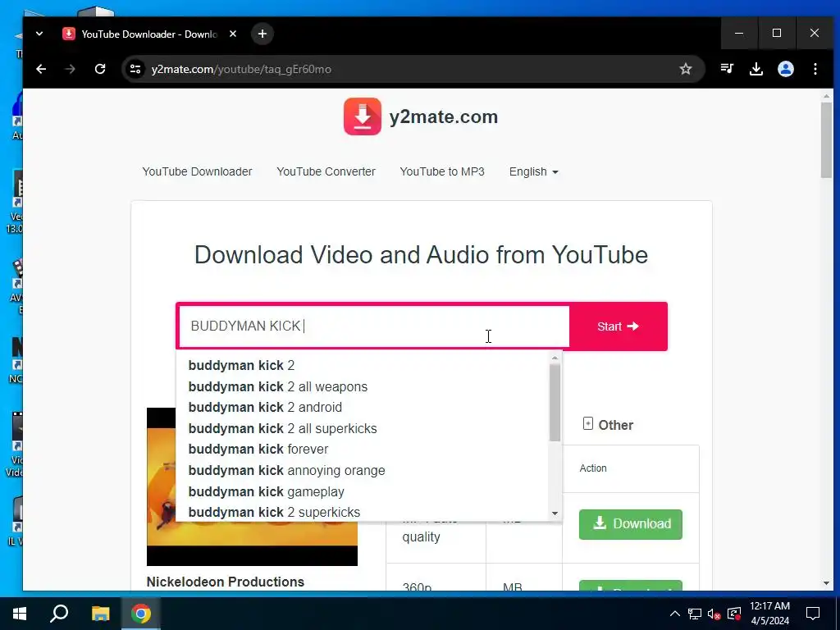Image resolution: width=840 pixels, height=630 pixels.
Task: Click the first green Download button
Action: [631, 524]
